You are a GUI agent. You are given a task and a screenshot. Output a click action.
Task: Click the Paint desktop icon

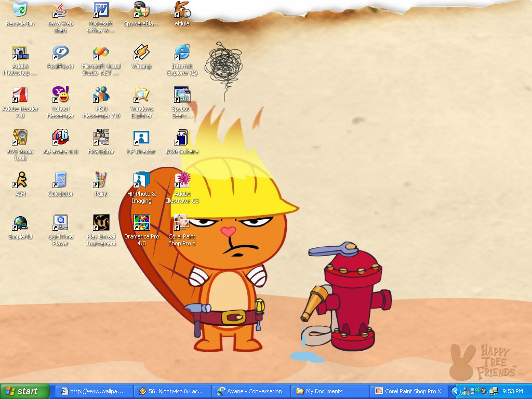pos(101,184)
